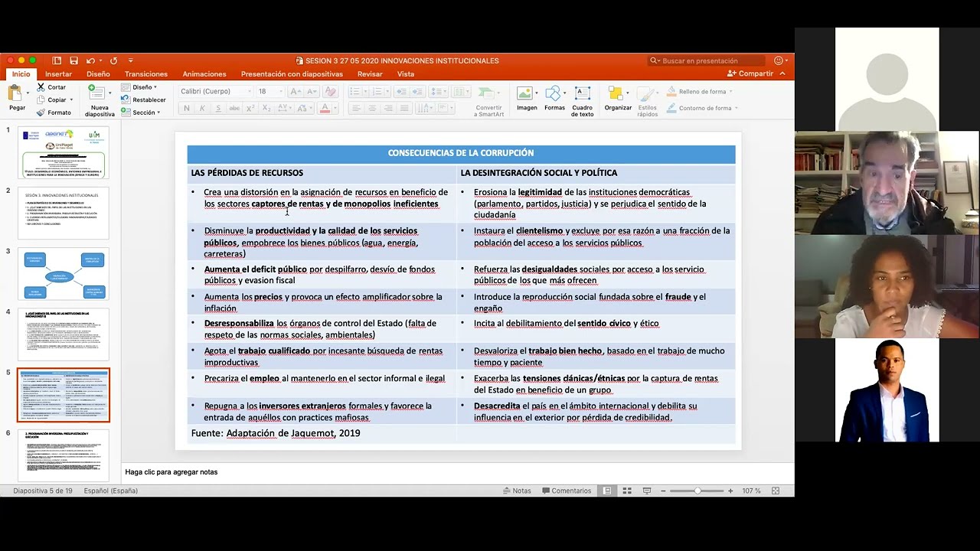Open the Copiar dropdown arrow
Image resolution: width=980 pixels, height=551 pixels.
(71, 100)
